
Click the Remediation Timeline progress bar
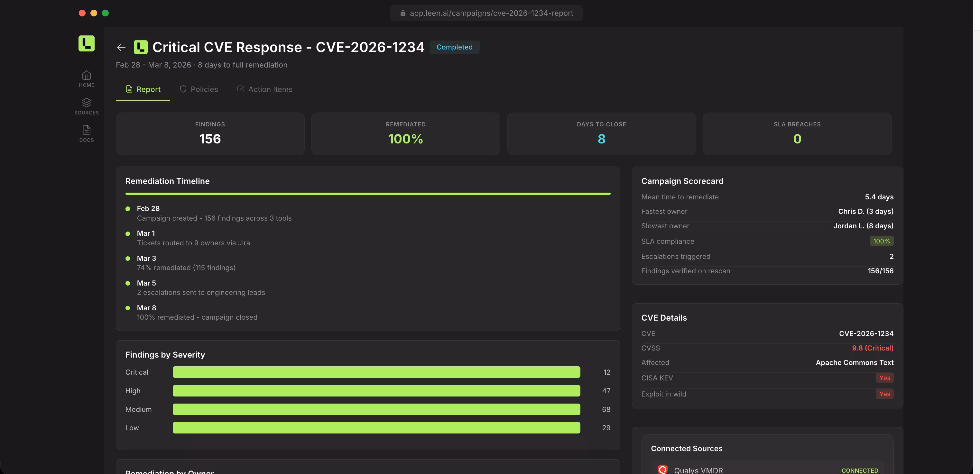click(x=367, y=194)
